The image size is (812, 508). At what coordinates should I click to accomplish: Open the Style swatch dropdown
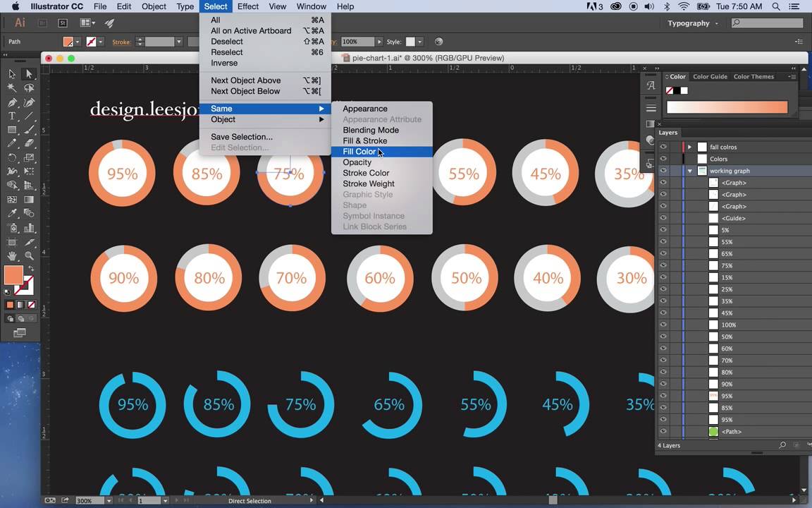coord(420,42)
